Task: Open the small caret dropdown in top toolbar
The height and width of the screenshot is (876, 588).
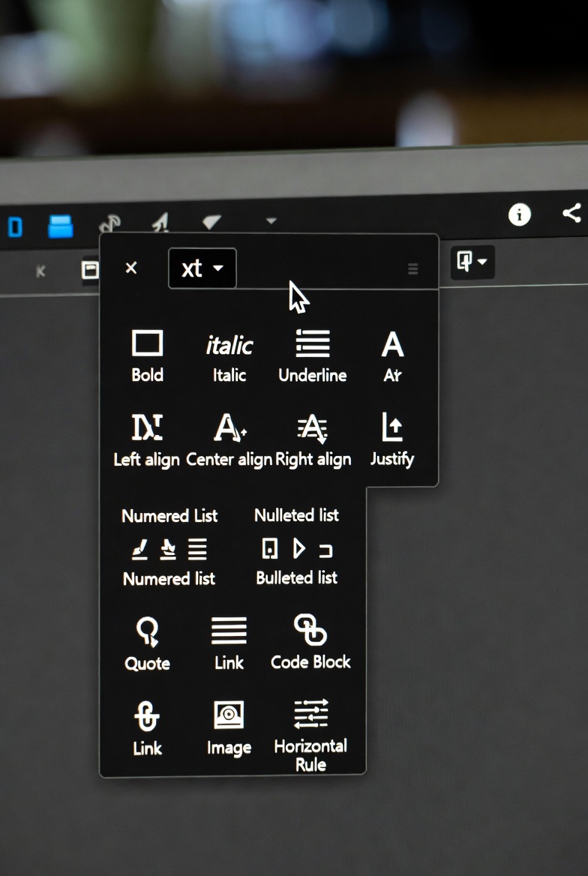Action: [271, 221]
